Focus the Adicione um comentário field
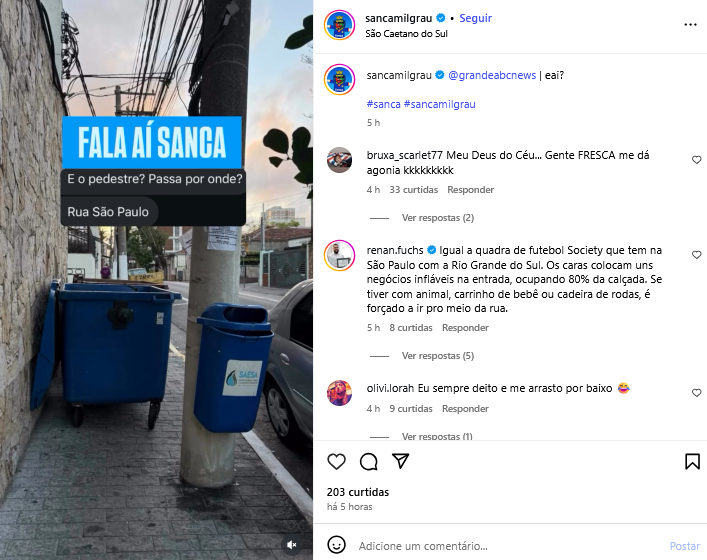The image size is (707, 560). coord(510,546)
